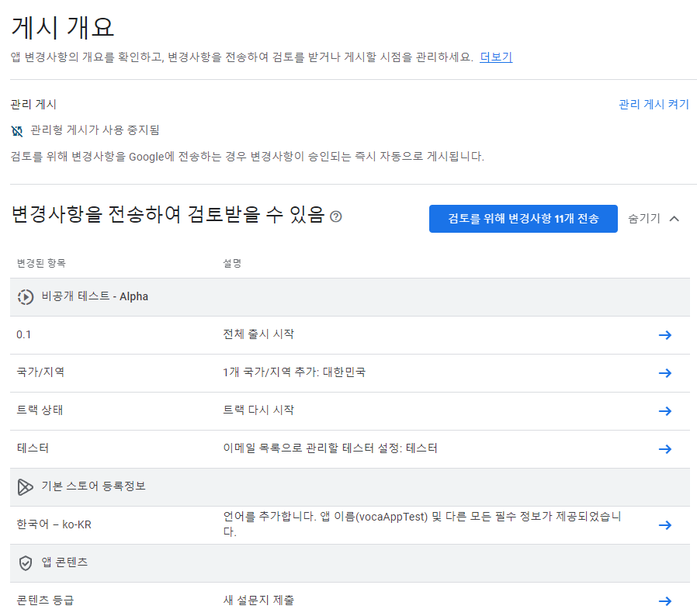Click the 콘텐츠 등급 row label
Screen dimensions: 697x616
45,600
